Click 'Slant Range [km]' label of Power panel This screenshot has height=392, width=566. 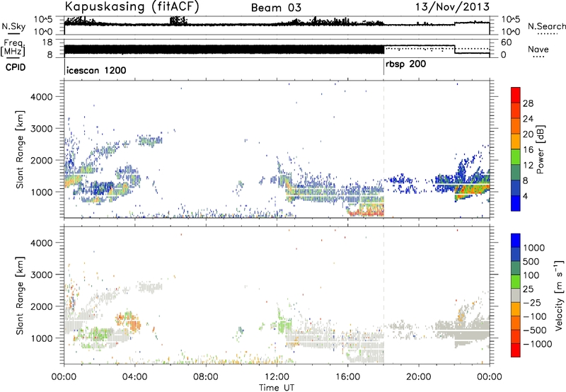pyautogui.click(x=20, y=149)
